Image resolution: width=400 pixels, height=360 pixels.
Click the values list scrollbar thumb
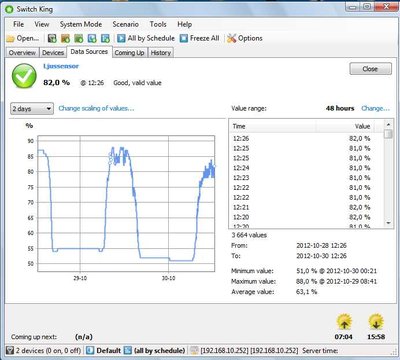(388, 134)
